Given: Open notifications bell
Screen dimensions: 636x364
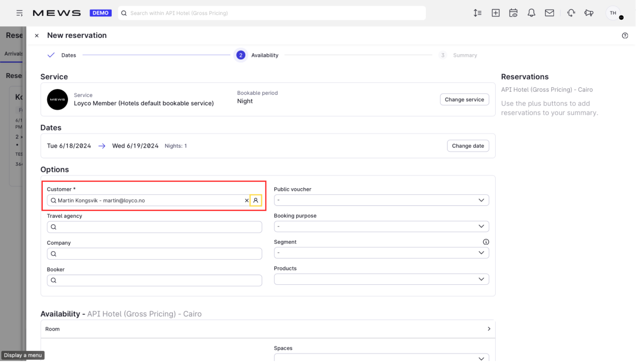Looking at the screenshot, I should pos(531,13).
